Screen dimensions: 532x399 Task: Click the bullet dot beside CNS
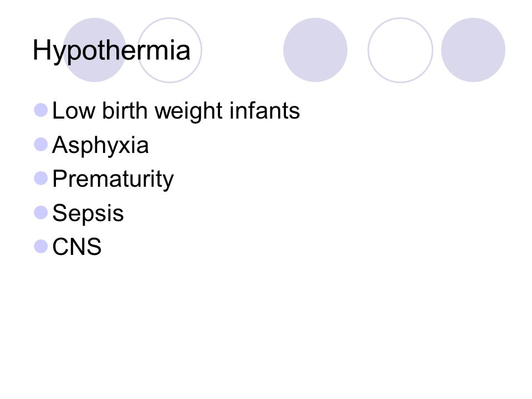(x=40, y=246)
